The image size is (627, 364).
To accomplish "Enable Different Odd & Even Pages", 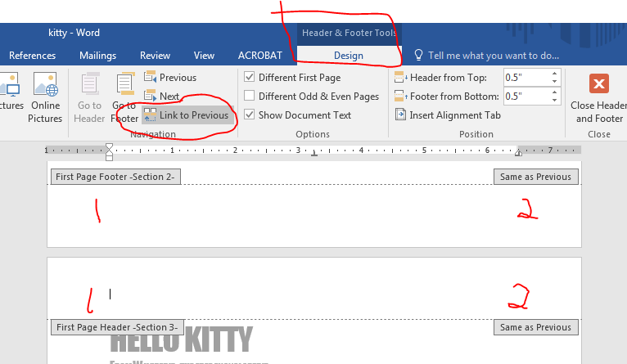I will 250,97.
